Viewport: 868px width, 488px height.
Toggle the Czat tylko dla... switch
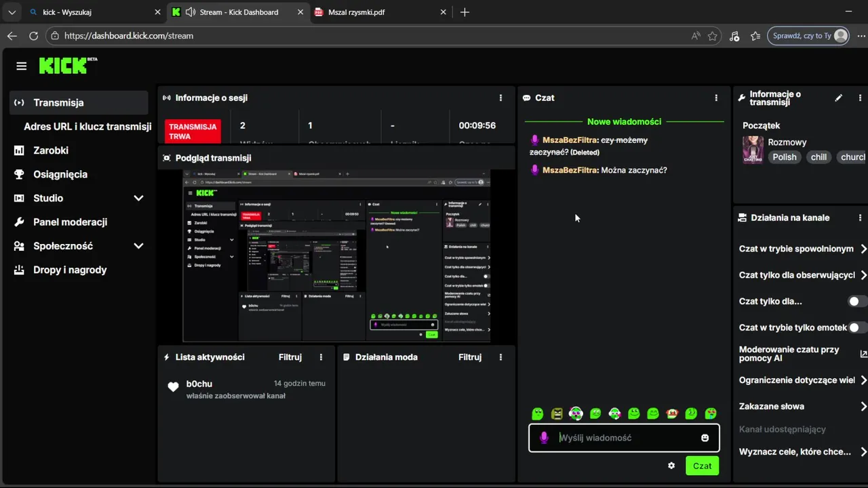pyautogui.click(x=858, y=302)
